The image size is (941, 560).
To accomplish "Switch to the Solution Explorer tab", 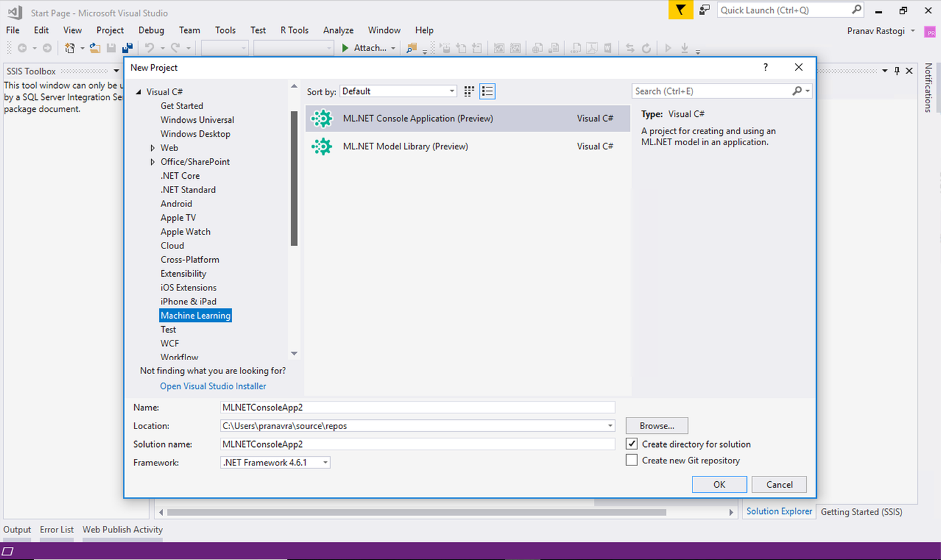I will point(779,511).
